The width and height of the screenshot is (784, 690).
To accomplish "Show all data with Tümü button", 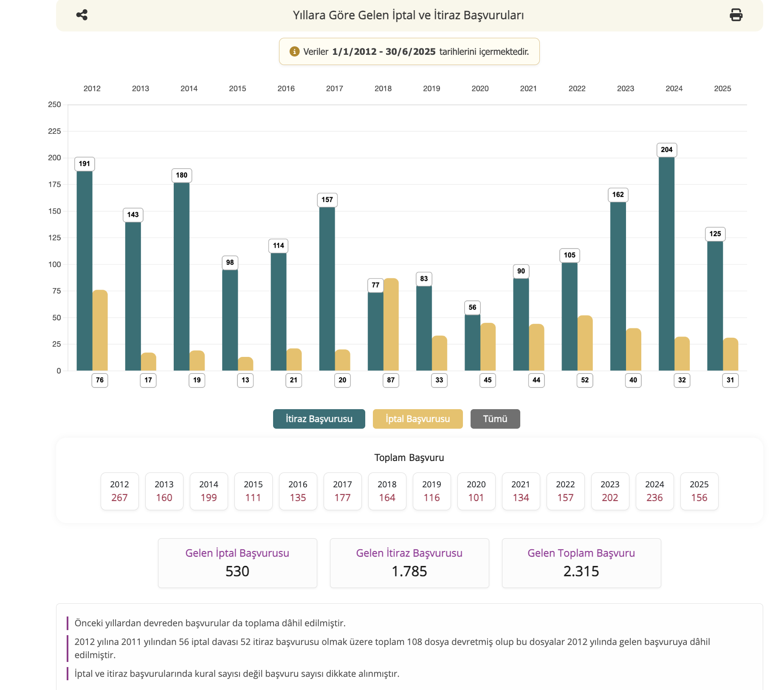I will coord(495,419).
